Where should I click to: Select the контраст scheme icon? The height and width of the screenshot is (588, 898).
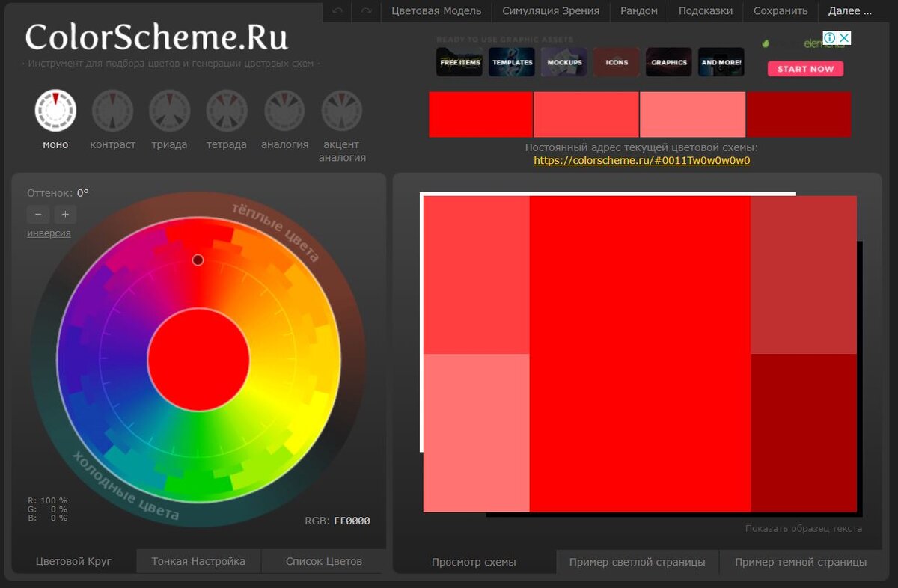pos(112,111)
